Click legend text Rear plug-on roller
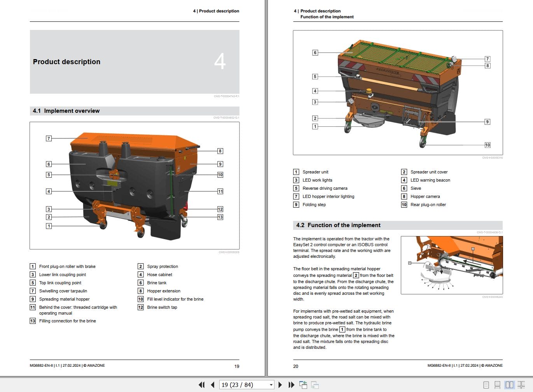The width and height of the screenshot is (533, 392). coord(428,205)
